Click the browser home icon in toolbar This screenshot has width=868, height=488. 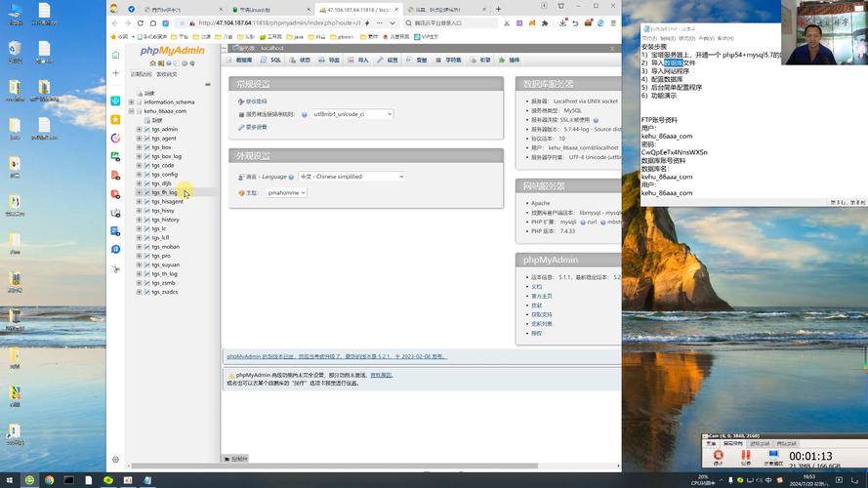[x=152, y=23]
